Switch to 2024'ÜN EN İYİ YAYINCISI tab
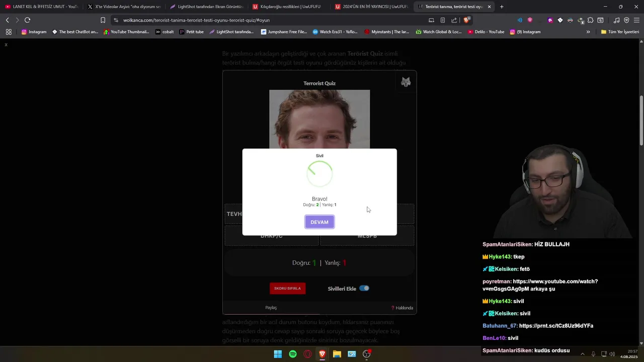 pyautogui.click(x=371, y=7)
